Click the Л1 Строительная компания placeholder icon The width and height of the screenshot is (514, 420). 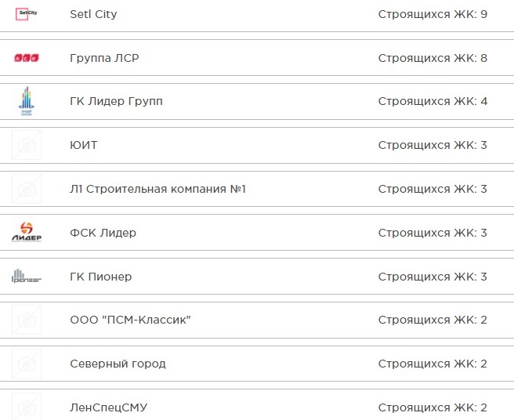click(27, 189)
